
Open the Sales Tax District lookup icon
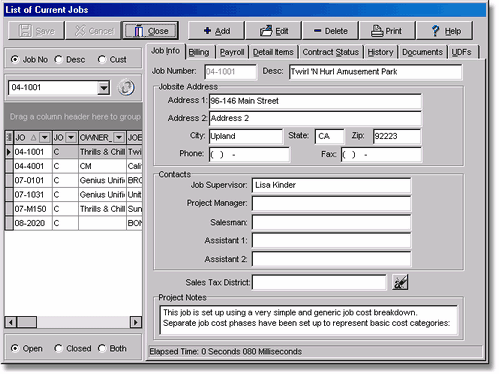400,282
